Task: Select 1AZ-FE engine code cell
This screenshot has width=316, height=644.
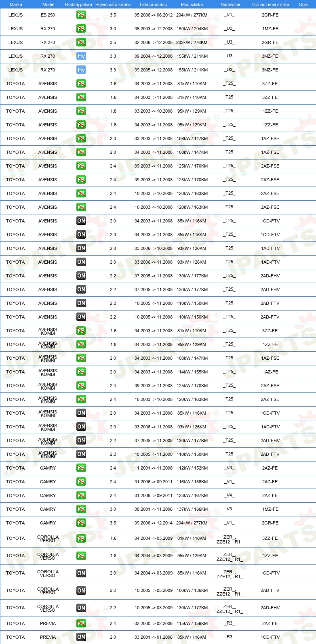Action: 270,372
